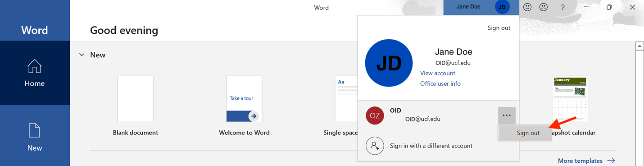Open the Home page in sidebar
This screenshot has width=644, height=166.
point(35,73)
